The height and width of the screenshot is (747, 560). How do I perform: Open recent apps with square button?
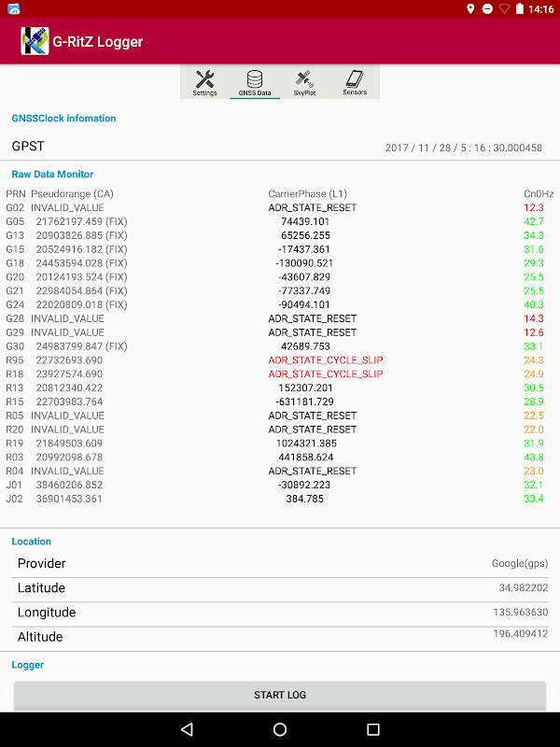point(373,729)
